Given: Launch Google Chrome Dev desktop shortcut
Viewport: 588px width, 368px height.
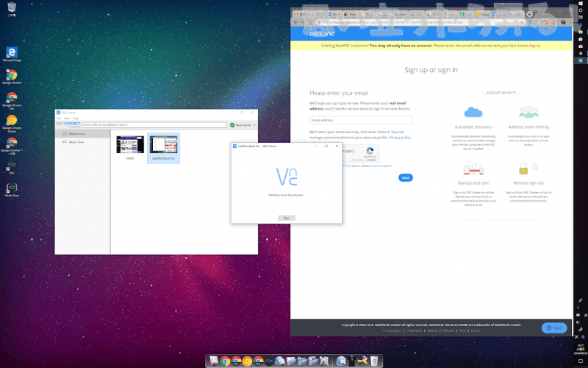Looking at the screenshot, I should (x=12, y=99).
